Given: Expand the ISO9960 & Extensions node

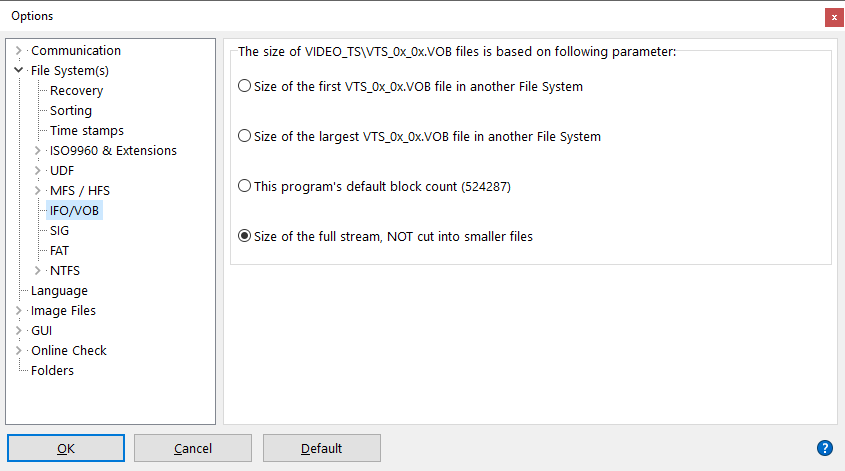Looking at the screenshot, I should (38, 151).
